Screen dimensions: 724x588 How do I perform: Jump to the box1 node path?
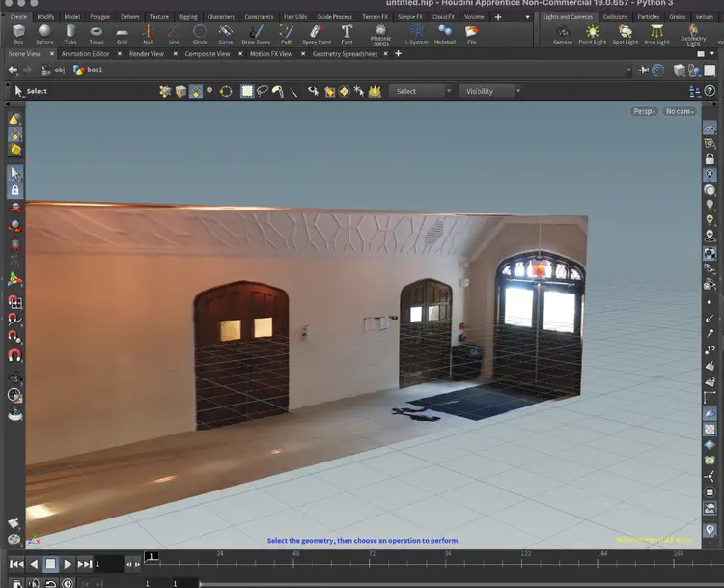tap(88, 70)
